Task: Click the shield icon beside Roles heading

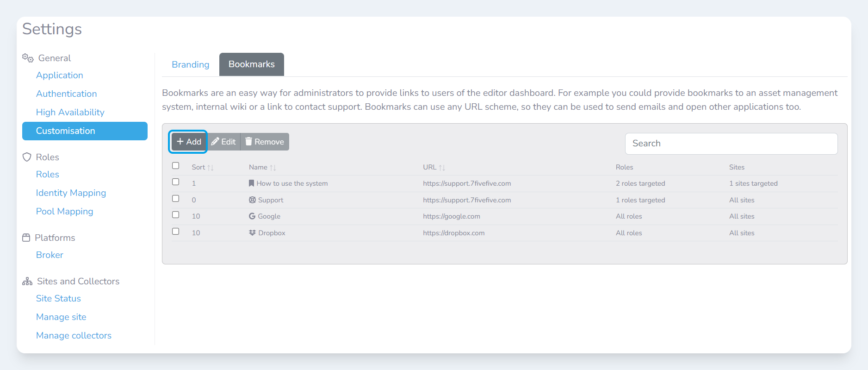Action: [27, 157]
